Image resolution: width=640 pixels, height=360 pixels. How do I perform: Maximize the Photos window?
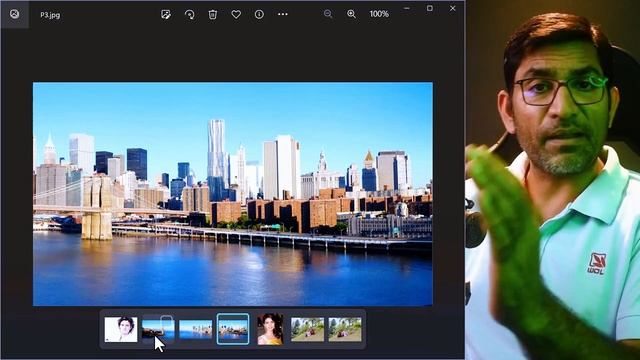click(430, 9)
